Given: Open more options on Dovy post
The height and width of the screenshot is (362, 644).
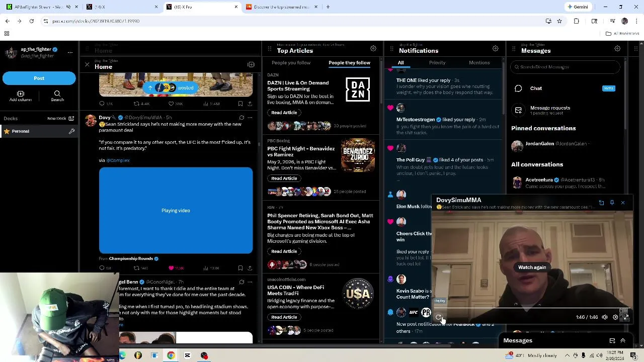Looking at the screenshot, I should click(x=250, y=118).
